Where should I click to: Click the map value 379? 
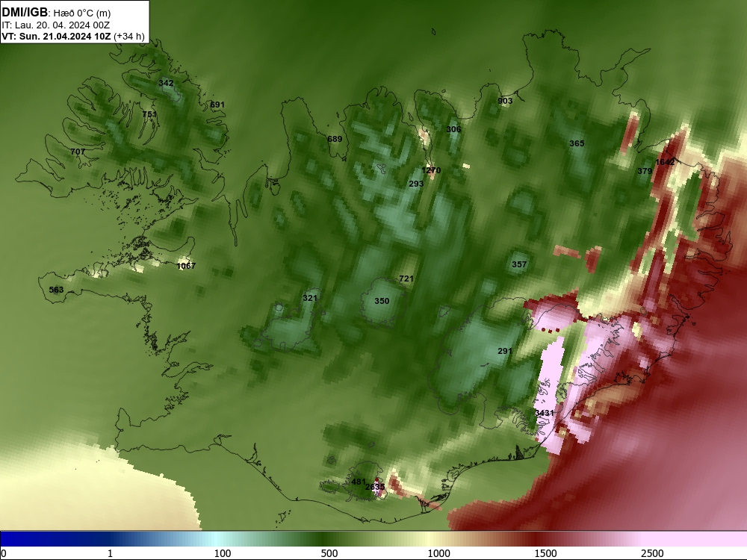click(645, 171)
